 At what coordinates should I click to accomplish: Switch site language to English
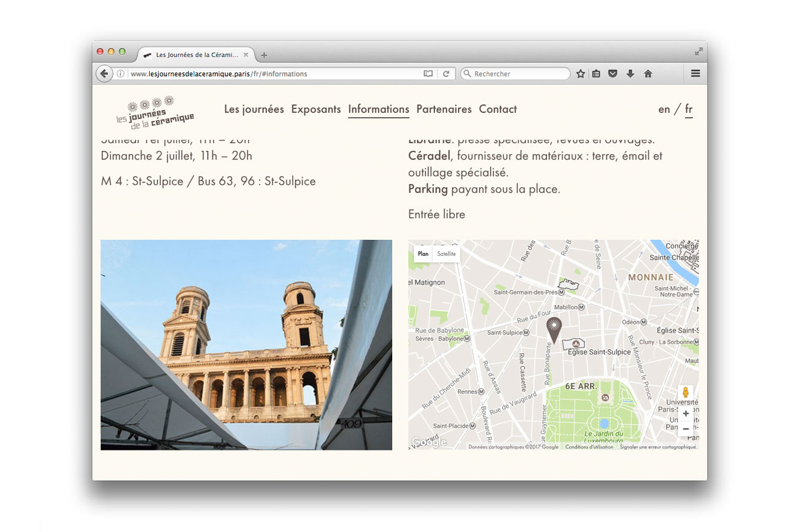pos(664,109)
